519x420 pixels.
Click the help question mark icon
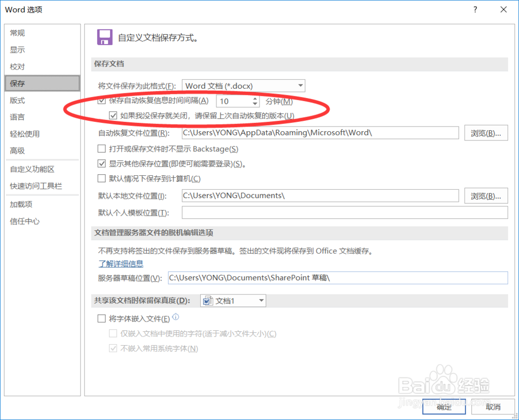[475, 9]
